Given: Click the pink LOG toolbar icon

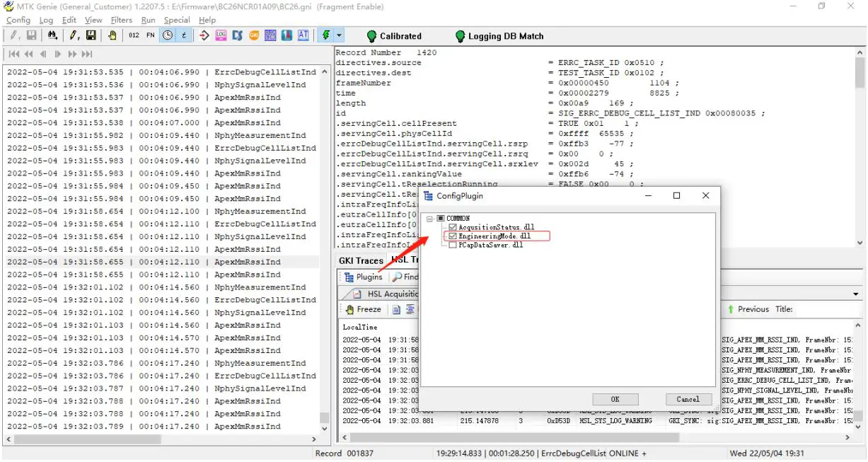Looking at the screenshot, I should click(220, 35).
